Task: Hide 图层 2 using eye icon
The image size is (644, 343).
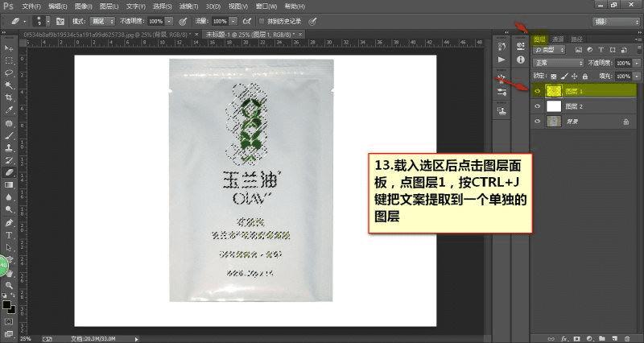Action: tap(538, 106)
